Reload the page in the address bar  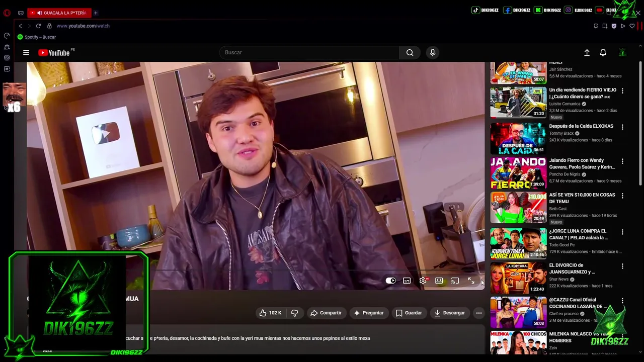[38, 26]
